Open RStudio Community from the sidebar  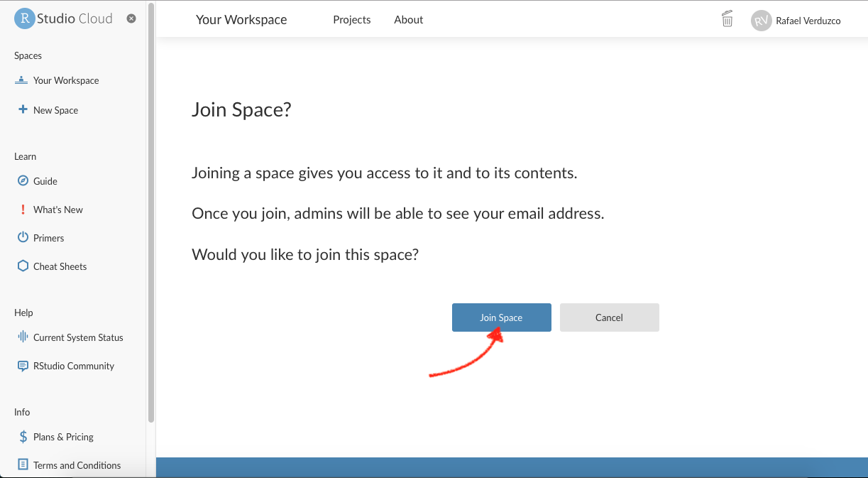pos(73,365)
